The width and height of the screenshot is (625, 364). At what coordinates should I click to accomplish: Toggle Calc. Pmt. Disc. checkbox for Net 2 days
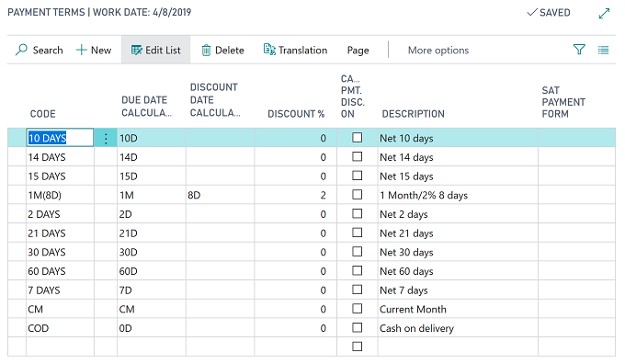(x=358, y=213)
